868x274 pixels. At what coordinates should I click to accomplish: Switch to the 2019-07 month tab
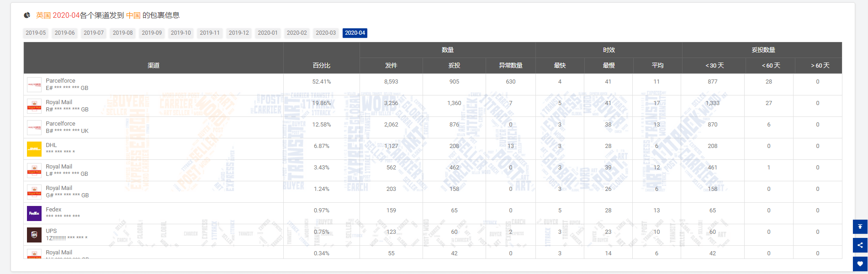pos(94,33)
